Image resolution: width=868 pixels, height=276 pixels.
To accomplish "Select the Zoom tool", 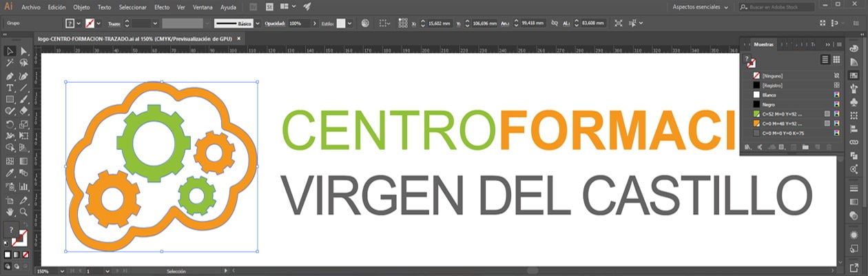I will point(23,212).
